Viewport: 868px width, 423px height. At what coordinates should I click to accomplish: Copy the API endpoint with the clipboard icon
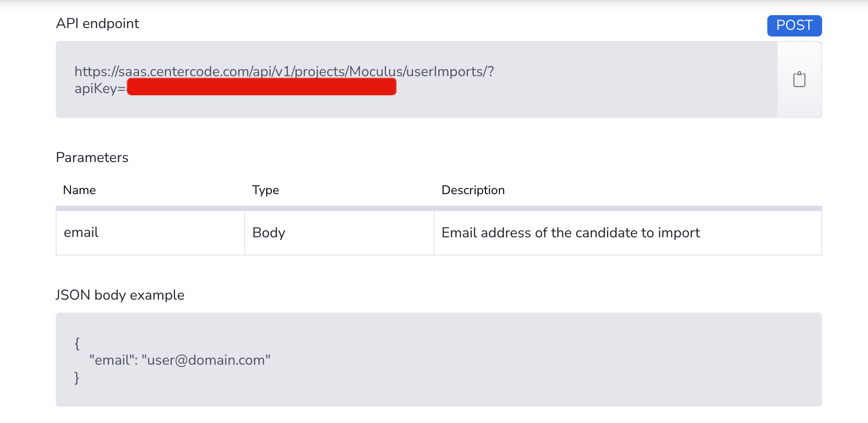pos(799,79)
